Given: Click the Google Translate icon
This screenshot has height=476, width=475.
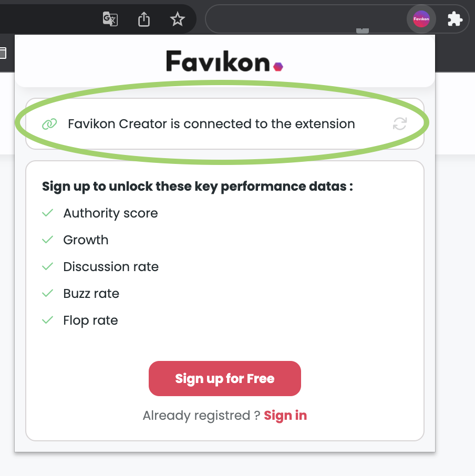Looking at the screenshot, I should pyautogui.click(x=110, y=19).
